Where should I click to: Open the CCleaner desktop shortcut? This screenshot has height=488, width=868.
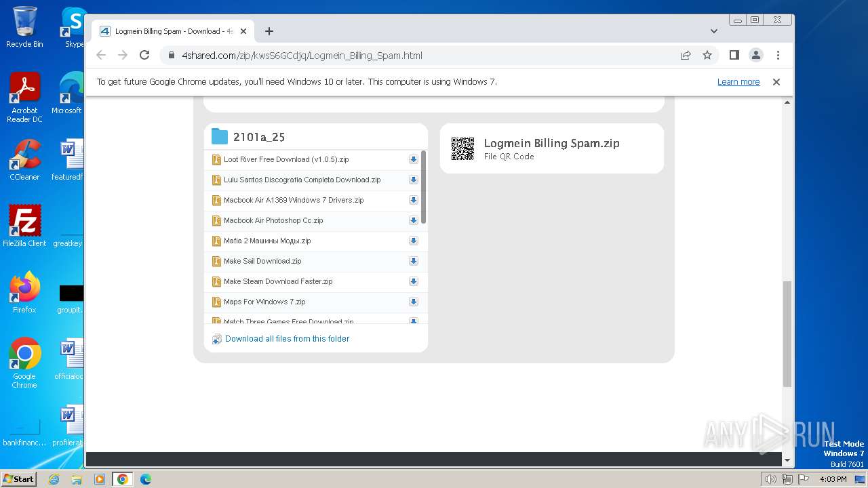point(24,160)
